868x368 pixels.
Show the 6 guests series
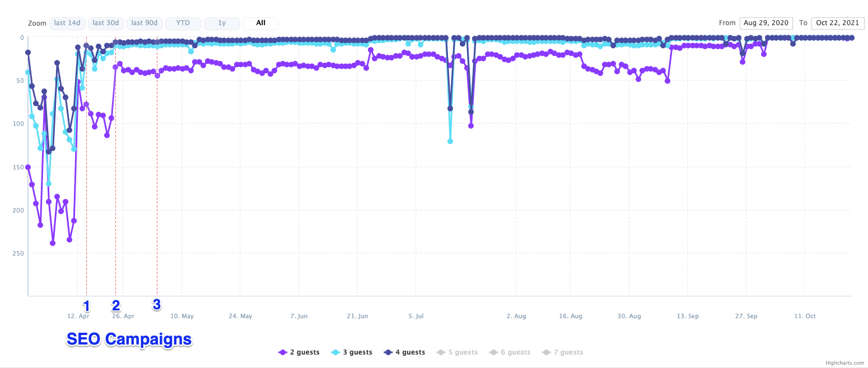pyautogui.click(x=510, y=352)
